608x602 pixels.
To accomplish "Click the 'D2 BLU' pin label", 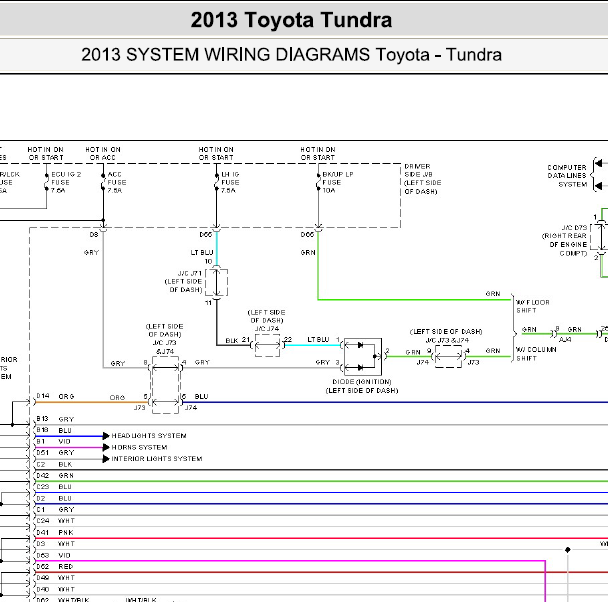I will pyautogui.click(x=54, y=499).
